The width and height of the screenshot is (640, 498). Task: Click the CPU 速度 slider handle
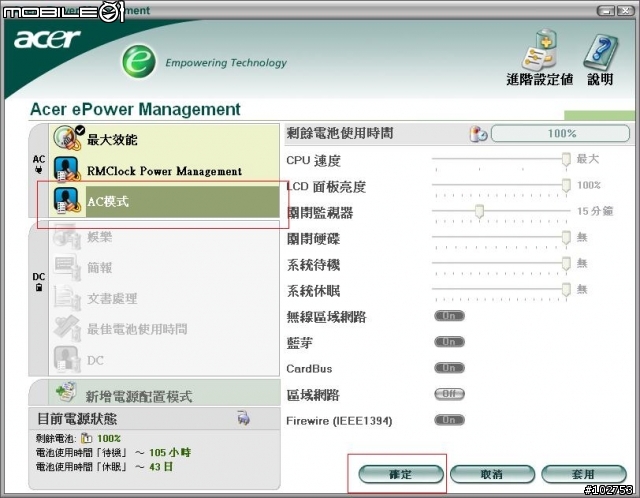(566, 159)
